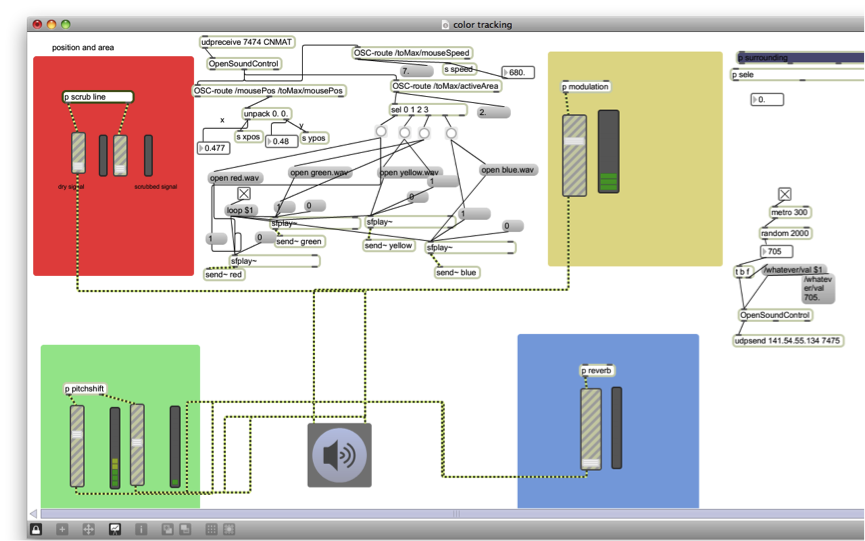Click the p modulation object box
Screen dimensions: 865x541
587,87
